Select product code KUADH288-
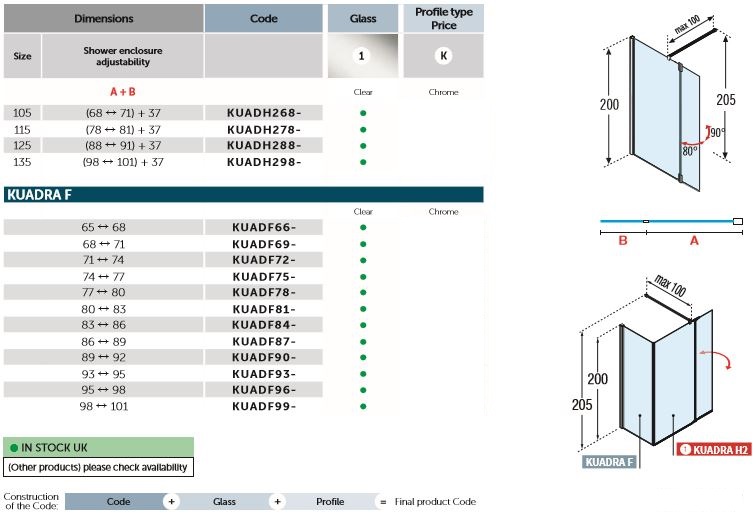Viewport: 756px width, 521px height. click(264, 146)
